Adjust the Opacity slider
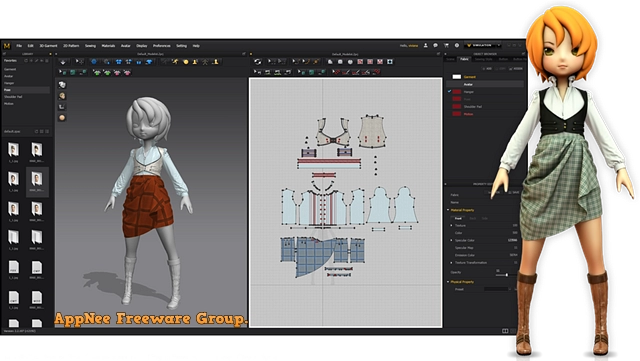Viewport: 640px width, 361px height. 507,275
